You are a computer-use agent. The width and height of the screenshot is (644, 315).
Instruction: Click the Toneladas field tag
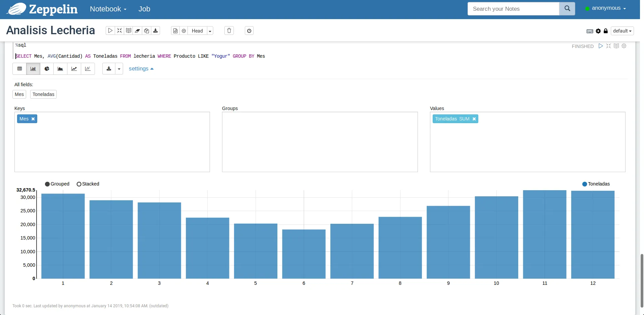click(43, 94)
